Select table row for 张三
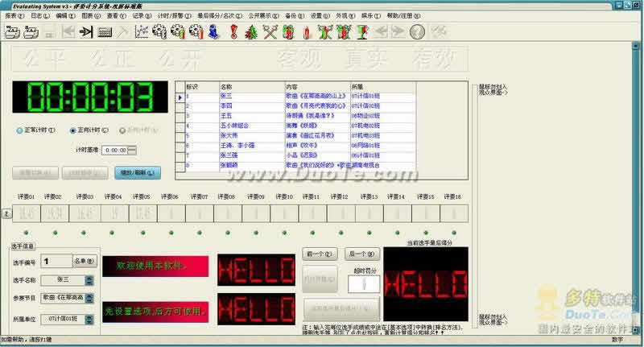Image resolution: width=644 pixels, height=347 pixels. point(300,97)
